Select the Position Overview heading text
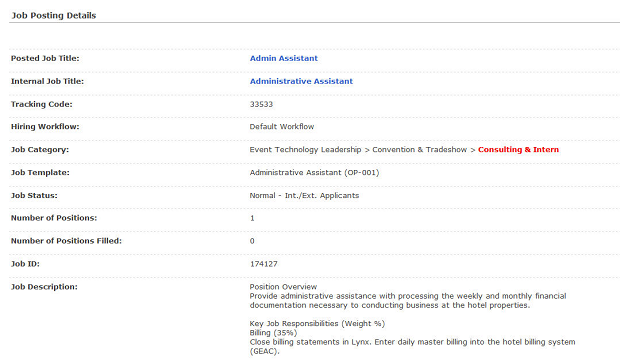 tap(283, 287)
